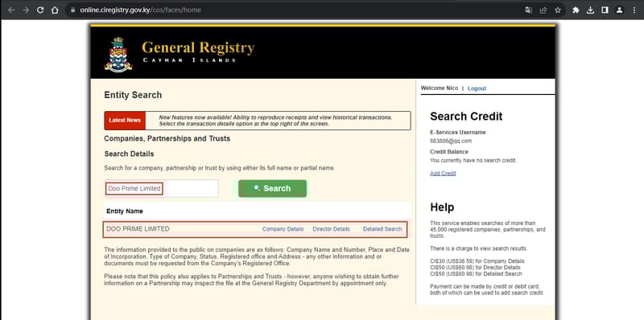Image resolution: width=644 pixels, height=320 pixels.
Task: Click the Logout link
Action: 477,88
